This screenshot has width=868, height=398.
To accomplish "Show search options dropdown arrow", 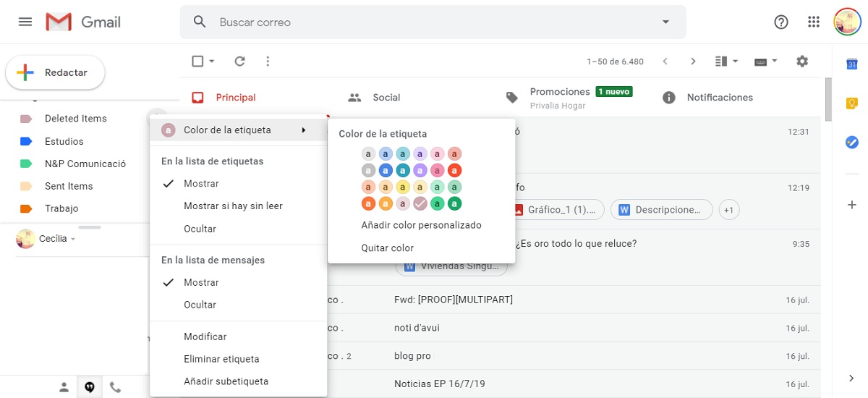I will coord(665,22).
